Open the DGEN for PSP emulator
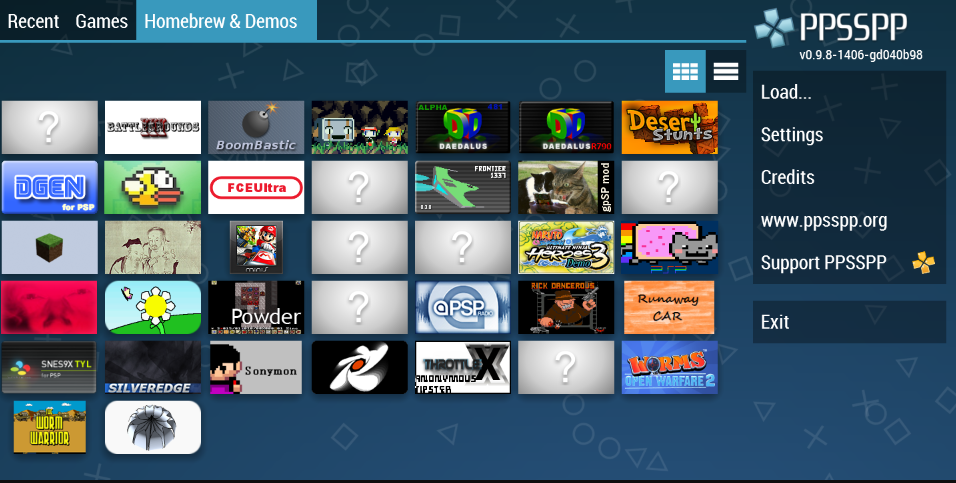 pos(50,187)
